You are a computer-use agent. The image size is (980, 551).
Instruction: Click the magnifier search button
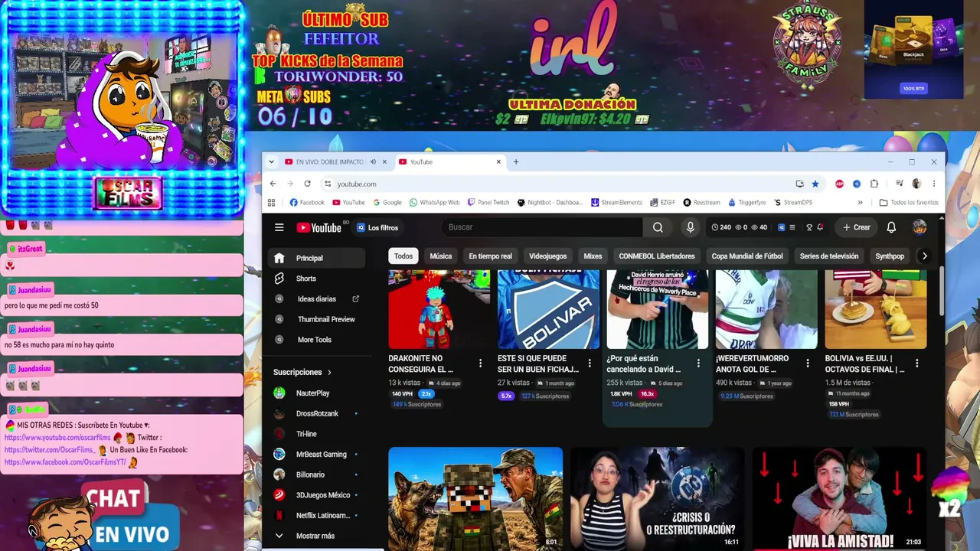[x=658, y=227]
